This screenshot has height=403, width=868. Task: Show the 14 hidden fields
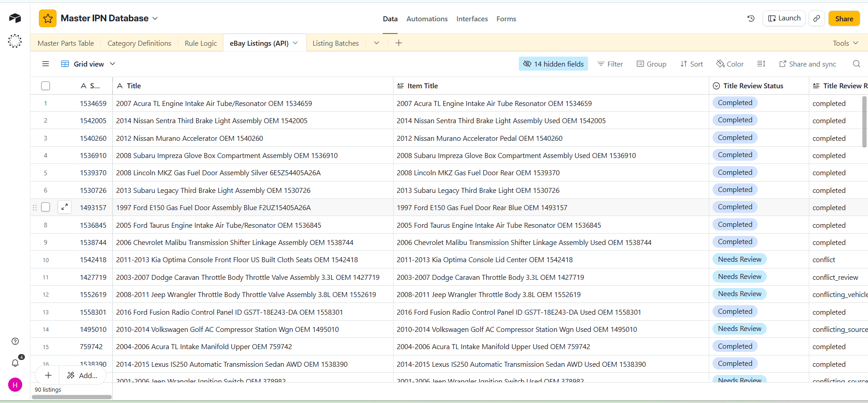[x=553, y=64]
